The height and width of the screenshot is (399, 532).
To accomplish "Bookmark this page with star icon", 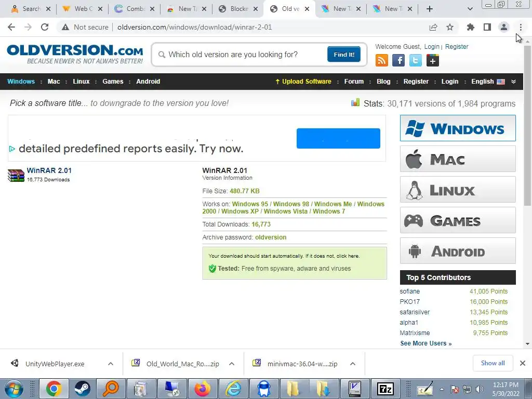I will tap(450, 27).
